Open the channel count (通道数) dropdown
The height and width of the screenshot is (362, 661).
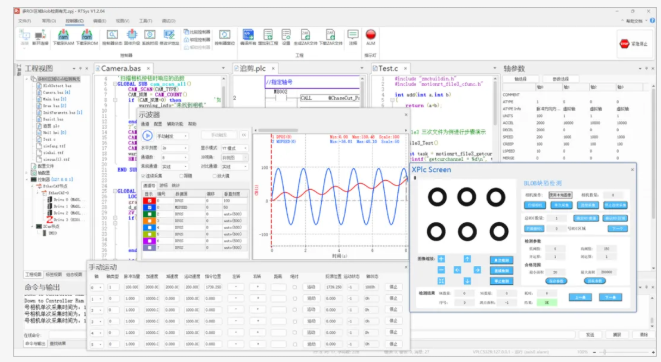click(175, 157)
